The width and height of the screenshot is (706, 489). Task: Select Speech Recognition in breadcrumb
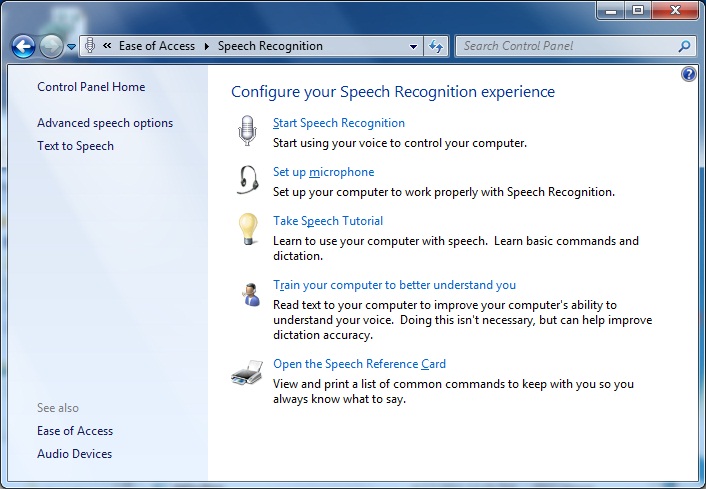pyautogui.click(x=270, y=46)
